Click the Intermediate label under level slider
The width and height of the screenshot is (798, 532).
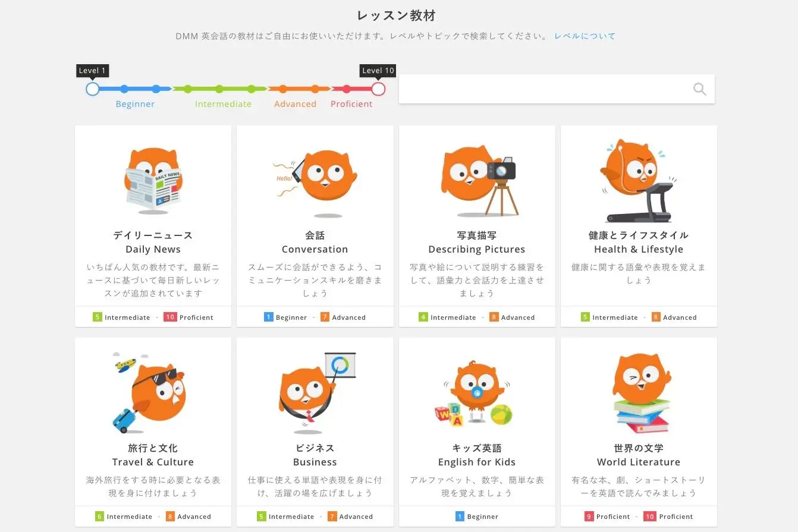pos(223,104)
